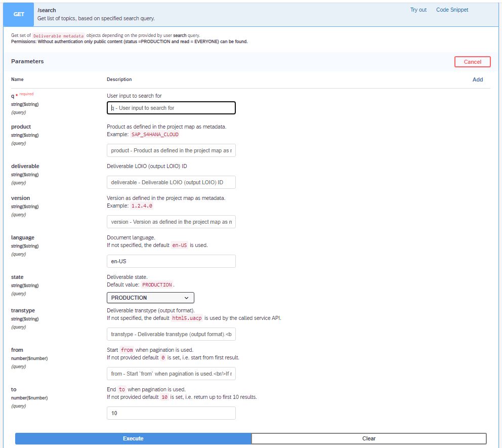The width and height of the screenshot is (502, 448).
Task: Click the from pagination input field
Action: (171, 373)
